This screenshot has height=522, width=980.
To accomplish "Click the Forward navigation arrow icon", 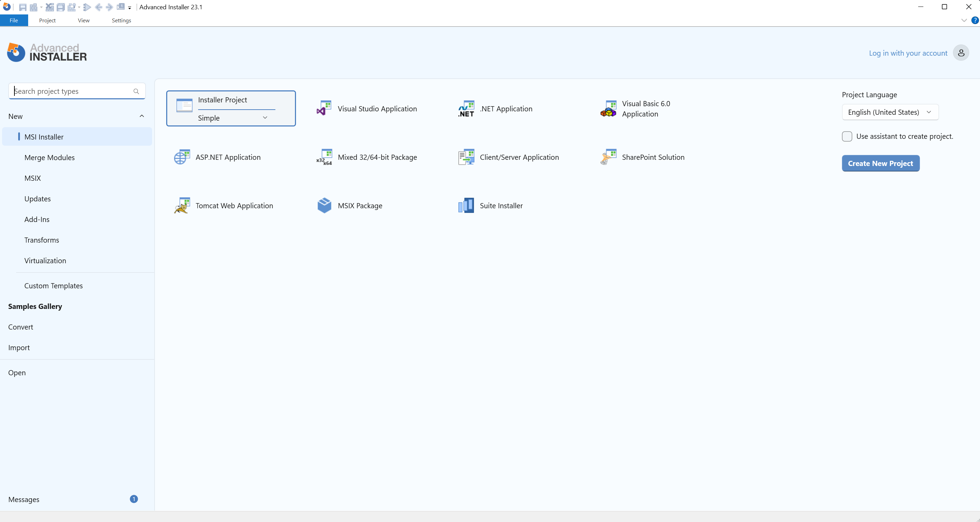I will 109,7.
